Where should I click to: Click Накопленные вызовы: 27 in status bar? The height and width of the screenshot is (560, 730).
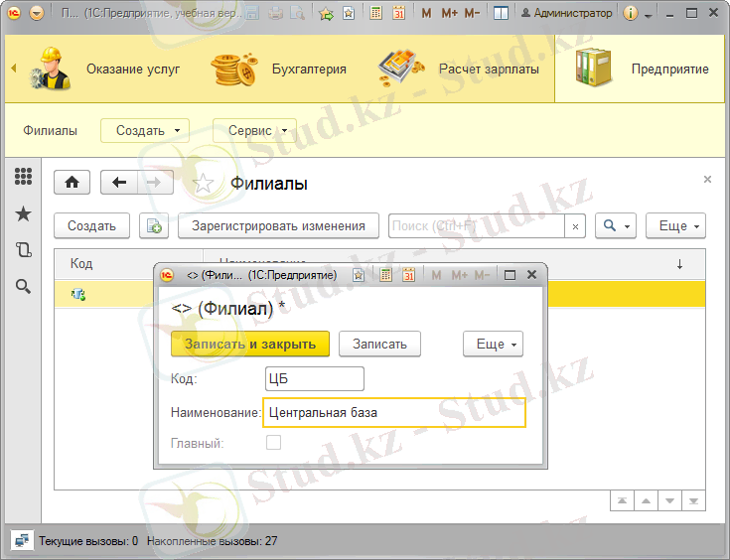(x=213, y=541)
